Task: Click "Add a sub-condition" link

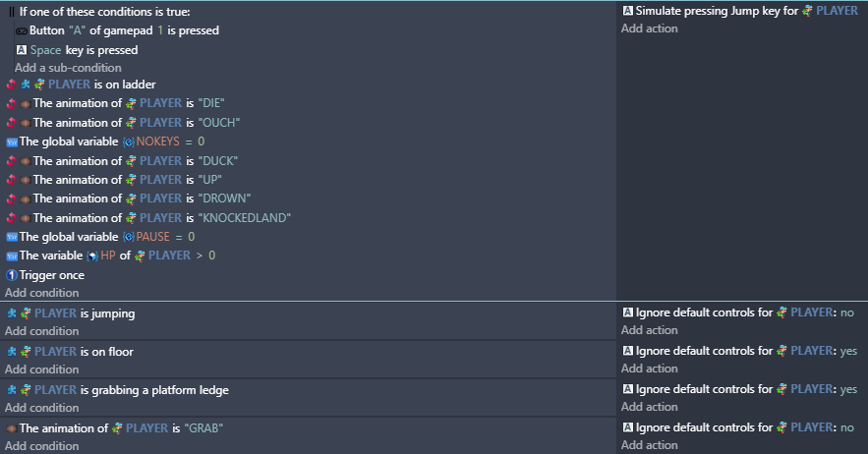Action: tap(68, 68)
